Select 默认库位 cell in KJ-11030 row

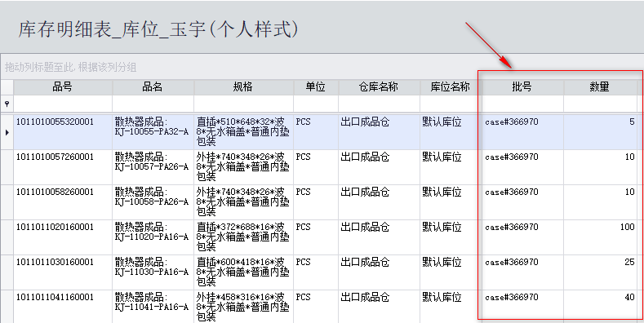pos(451,272)
